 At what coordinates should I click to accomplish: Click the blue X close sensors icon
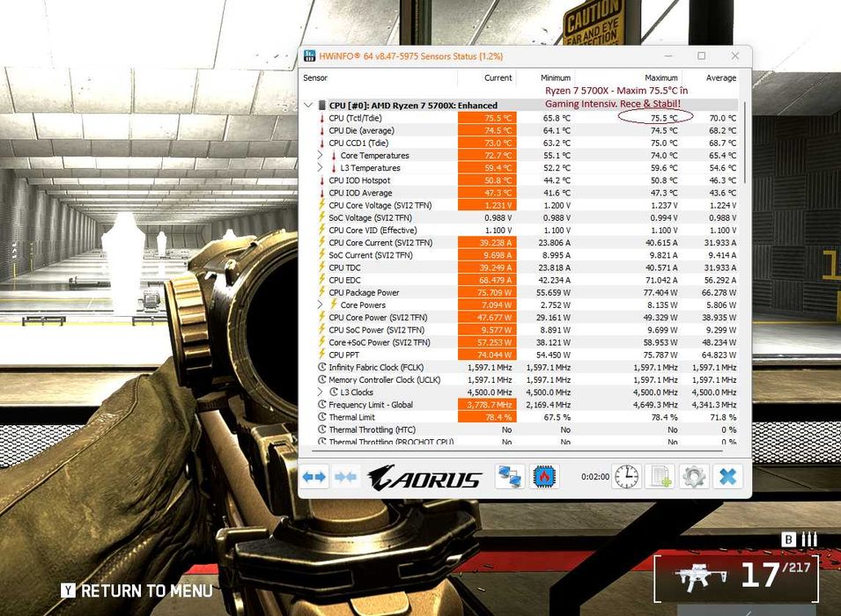click(x=727, y=477)
